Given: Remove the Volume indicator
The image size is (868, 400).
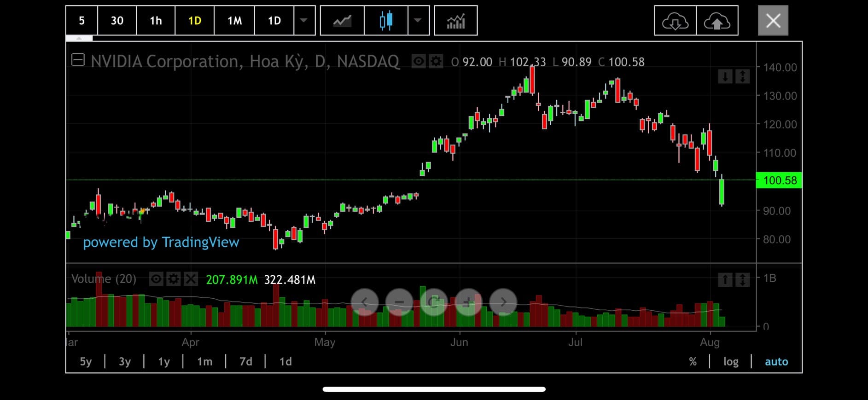Looking at the screenshot, I should [x=191, y=279].
